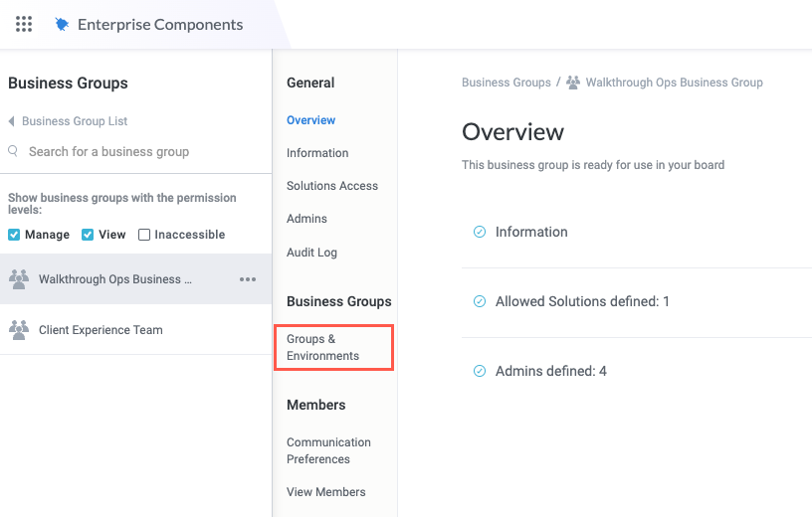This screenshot has width=812, height=517.
Task: Open Communication Preferences
Action: [328, 450]
